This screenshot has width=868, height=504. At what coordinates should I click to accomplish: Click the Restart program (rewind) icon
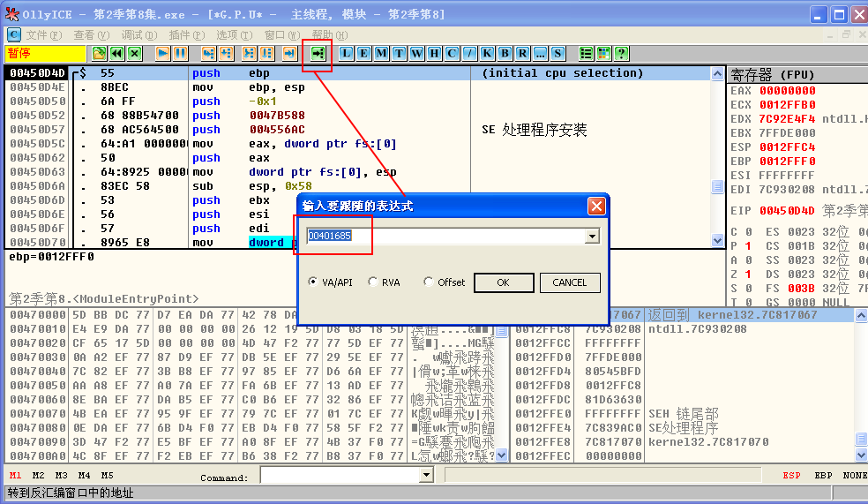[x=116, y=54]
